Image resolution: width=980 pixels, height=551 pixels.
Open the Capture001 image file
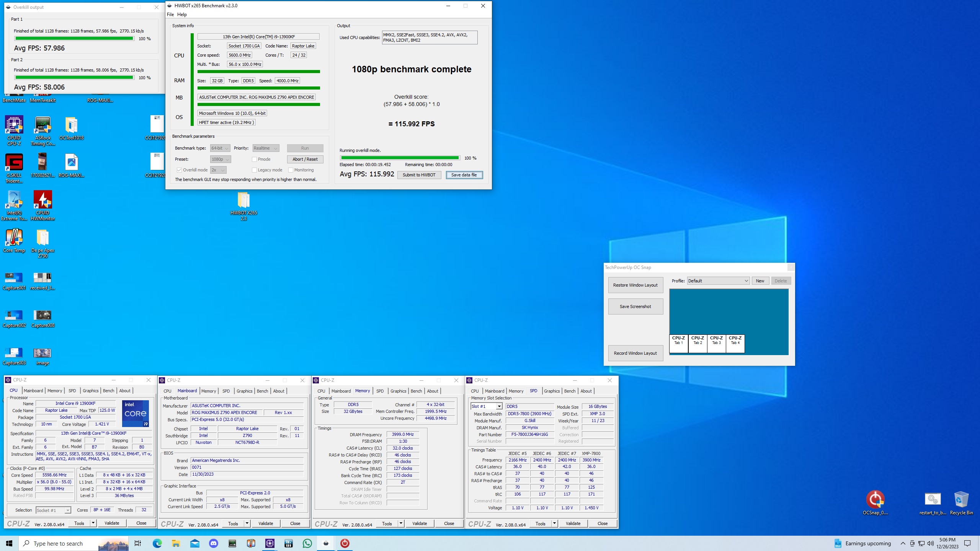14,281
